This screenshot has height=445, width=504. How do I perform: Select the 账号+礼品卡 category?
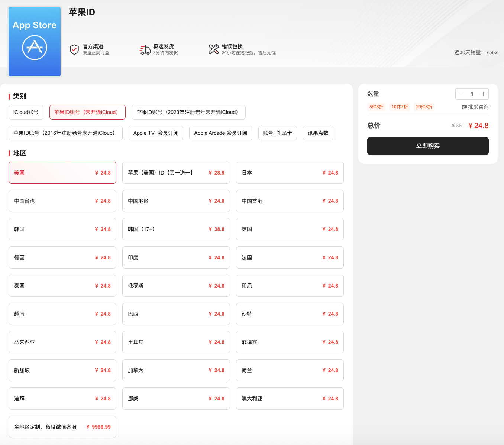tap(277, 133)
